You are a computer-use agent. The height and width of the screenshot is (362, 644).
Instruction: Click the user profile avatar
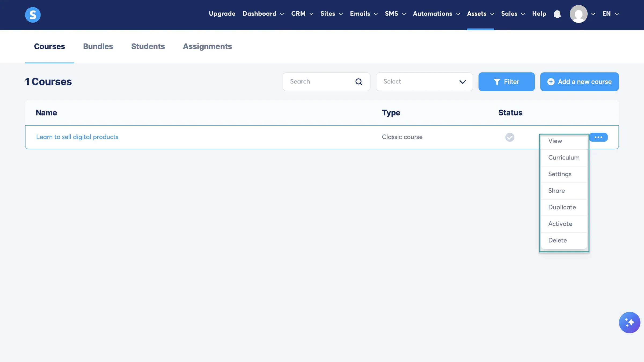point(579,14)
